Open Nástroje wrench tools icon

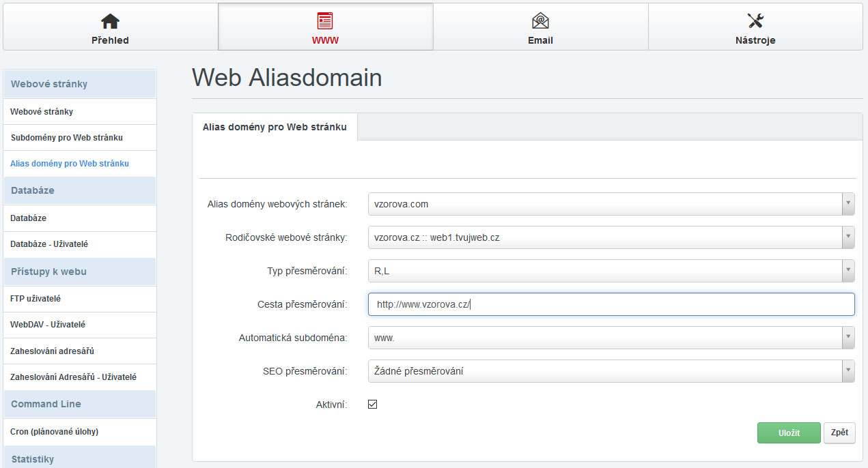[755, 21]
